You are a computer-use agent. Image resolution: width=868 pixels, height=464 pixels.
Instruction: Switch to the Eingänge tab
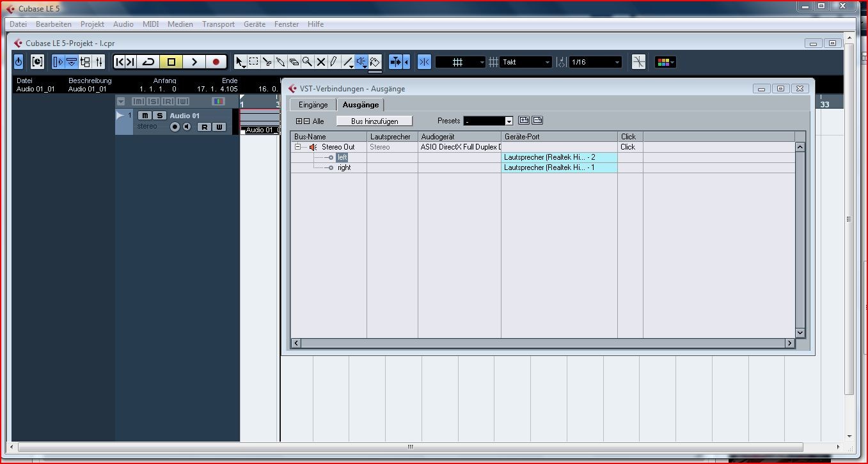pyautogui.click(x=313, y=105)
